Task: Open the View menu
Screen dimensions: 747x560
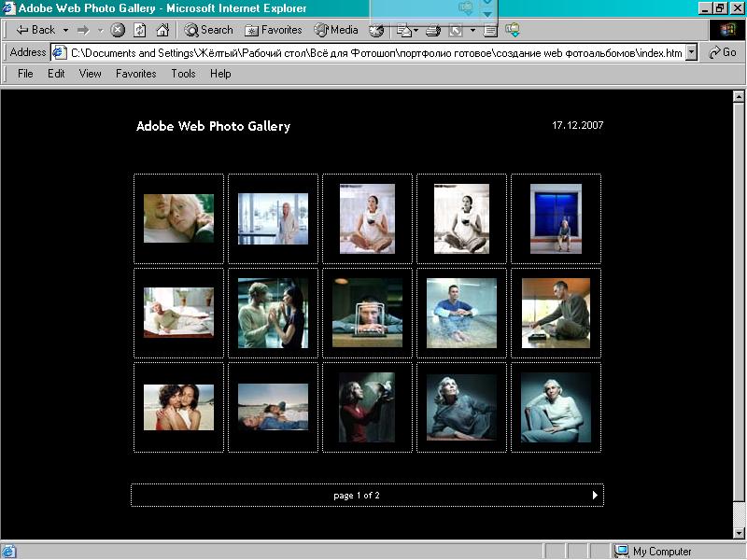Action: pos(90,74)
